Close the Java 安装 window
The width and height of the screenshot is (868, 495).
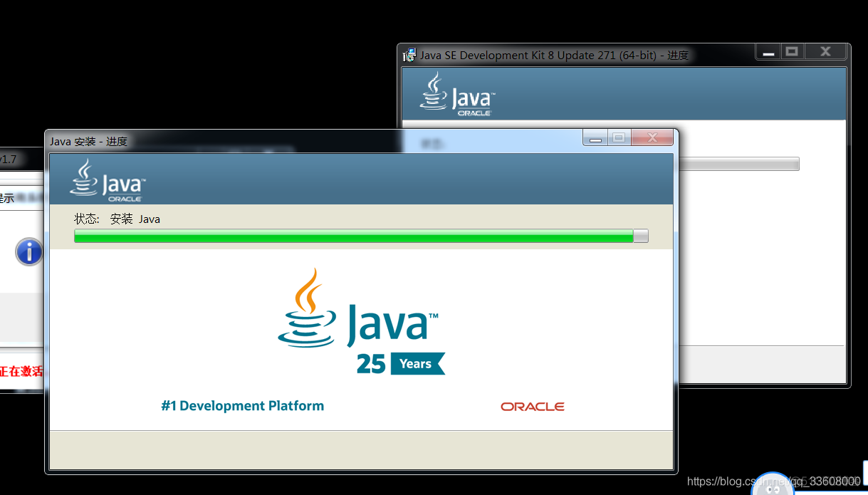click(x=652, y=138)
